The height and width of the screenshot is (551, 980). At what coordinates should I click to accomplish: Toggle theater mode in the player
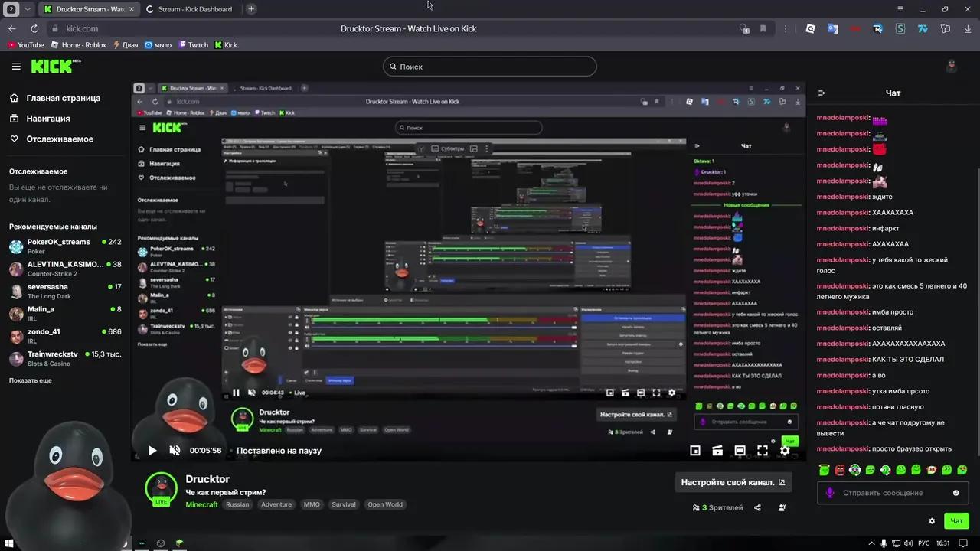[740, 451]
